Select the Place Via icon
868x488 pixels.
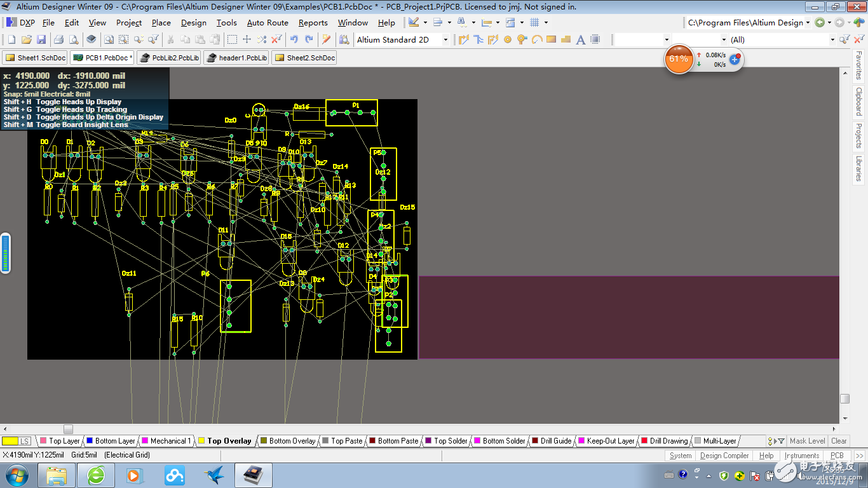522,39
